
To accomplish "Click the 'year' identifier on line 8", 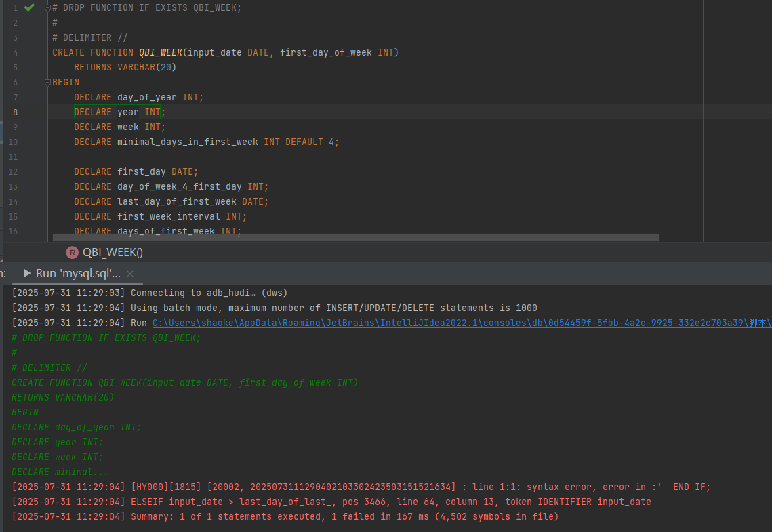I will (127, 112).
